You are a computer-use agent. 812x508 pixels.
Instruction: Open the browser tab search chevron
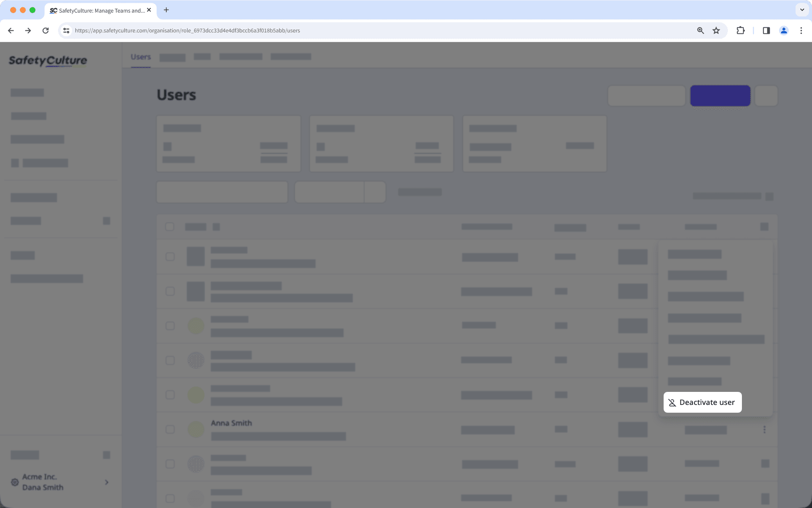pos(802,10)
